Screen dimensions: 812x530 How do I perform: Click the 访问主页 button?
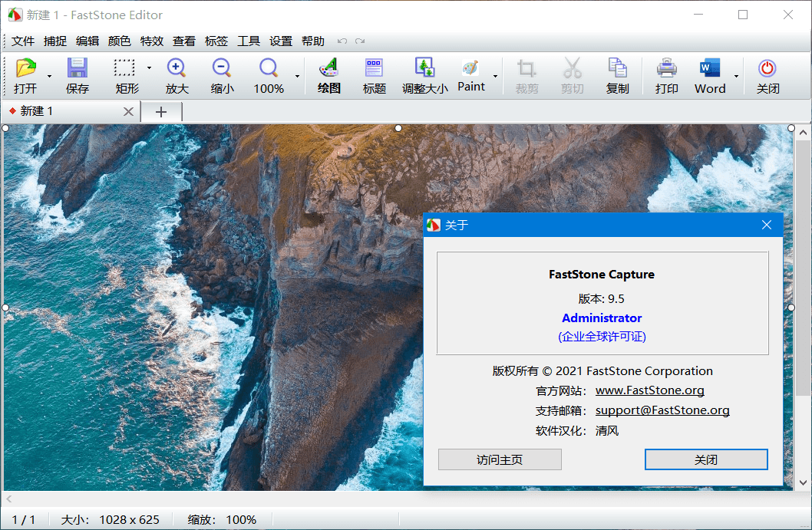500,459
